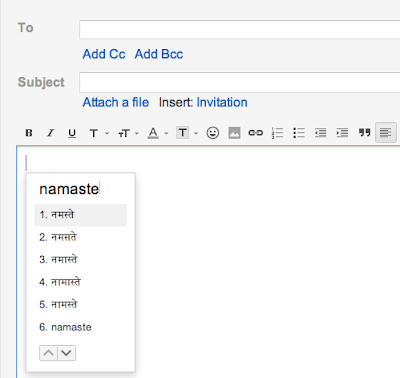Screen dimensions: 400x378
Task: Insert an image using the picture icon
Action: point(234,133)
